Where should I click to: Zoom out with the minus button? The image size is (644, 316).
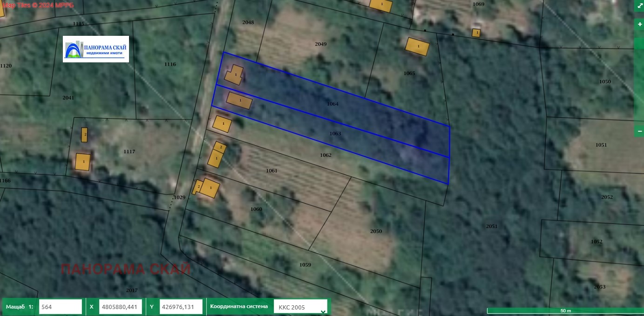pyautogui.click(x=639, y=132)
